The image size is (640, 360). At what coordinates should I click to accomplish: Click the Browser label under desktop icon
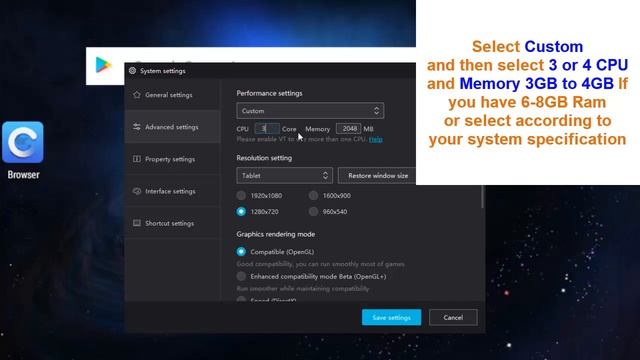23,175
